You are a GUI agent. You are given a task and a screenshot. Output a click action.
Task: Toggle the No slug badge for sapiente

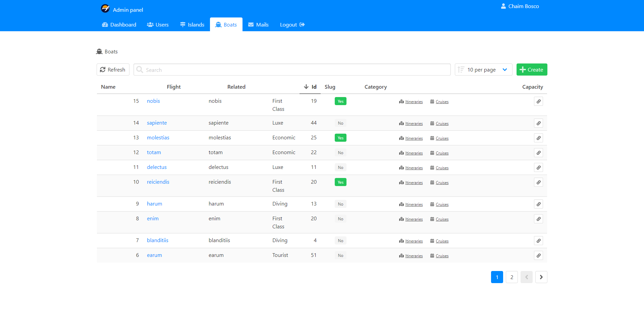[340, 123]
